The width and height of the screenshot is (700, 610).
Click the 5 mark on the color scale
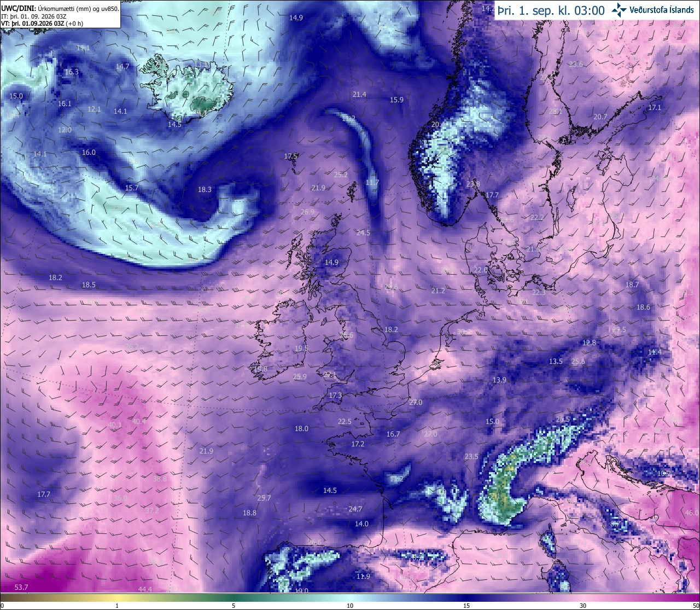click(234, 606)
